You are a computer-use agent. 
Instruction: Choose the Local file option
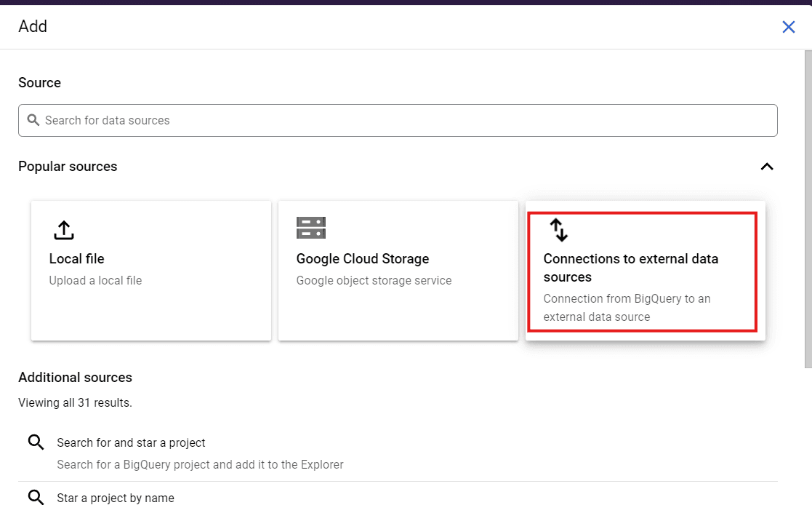150,270
